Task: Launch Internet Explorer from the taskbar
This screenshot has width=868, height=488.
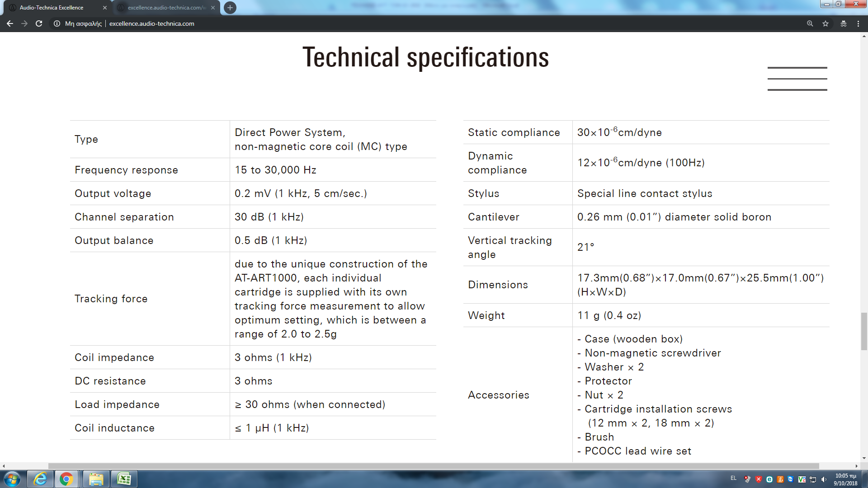Action: [x=40, y=479]
